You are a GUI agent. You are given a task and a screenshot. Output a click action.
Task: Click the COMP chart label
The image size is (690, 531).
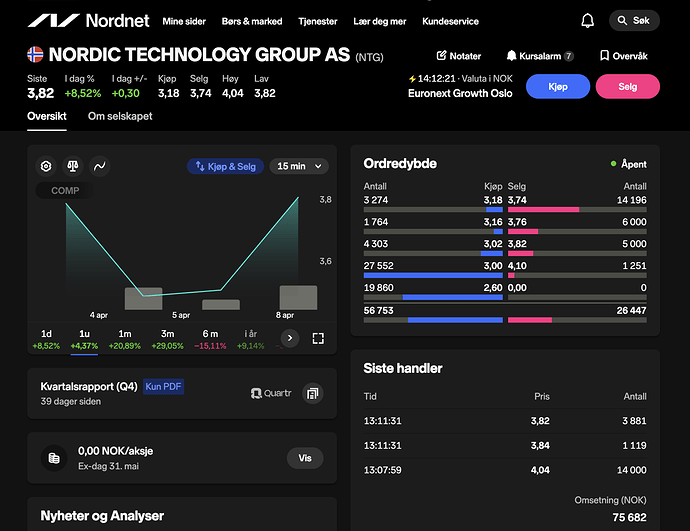pos(65,190)
